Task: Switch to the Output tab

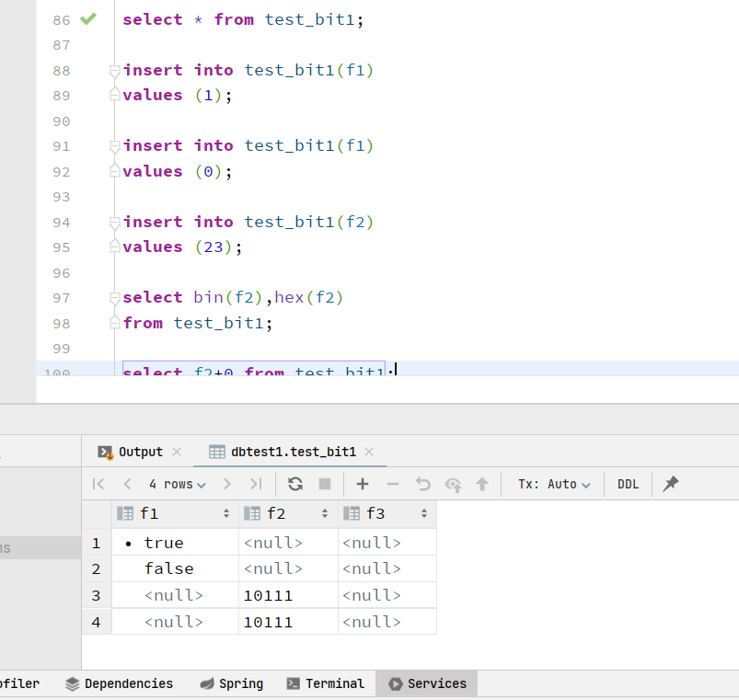Action: [141, 453]
